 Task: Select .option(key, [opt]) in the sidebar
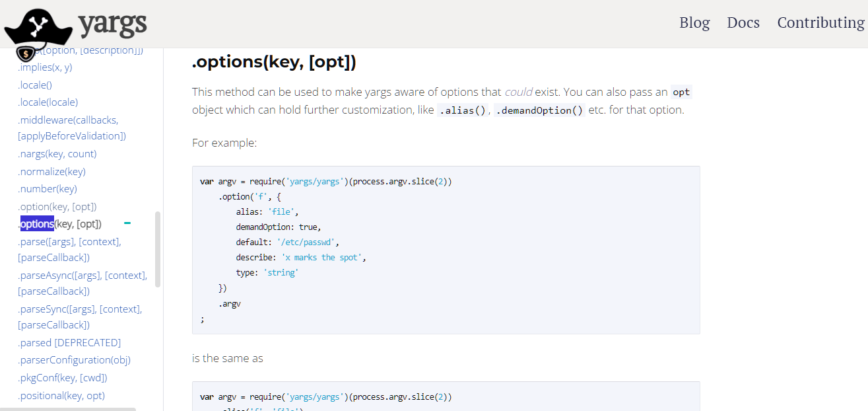(57, 206)
